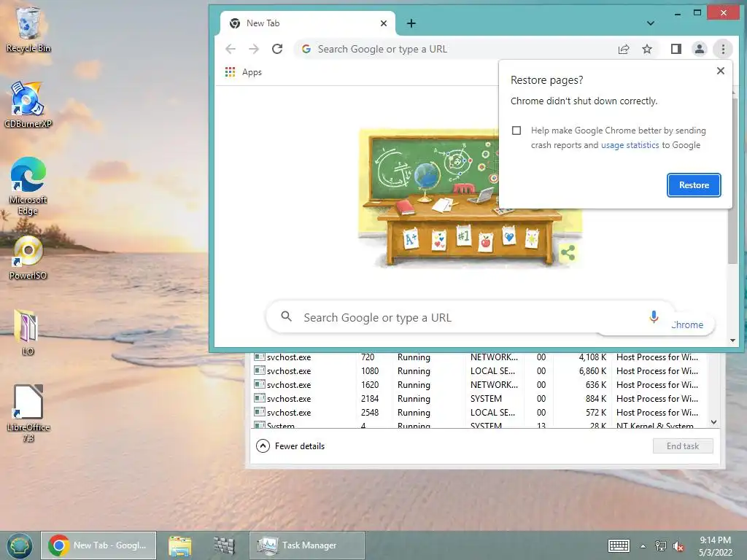
Task: Click Chrome address bar
Action: tap(457, 49)
